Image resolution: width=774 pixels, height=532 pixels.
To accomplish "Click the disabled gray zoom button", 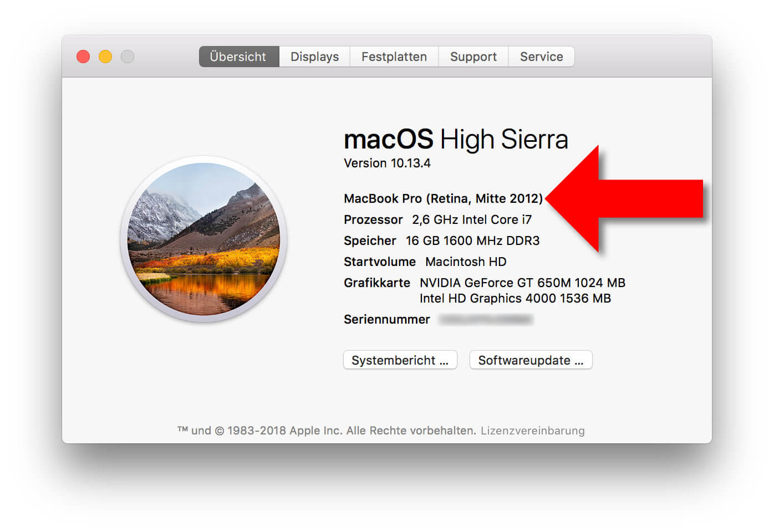I will 128,57.
